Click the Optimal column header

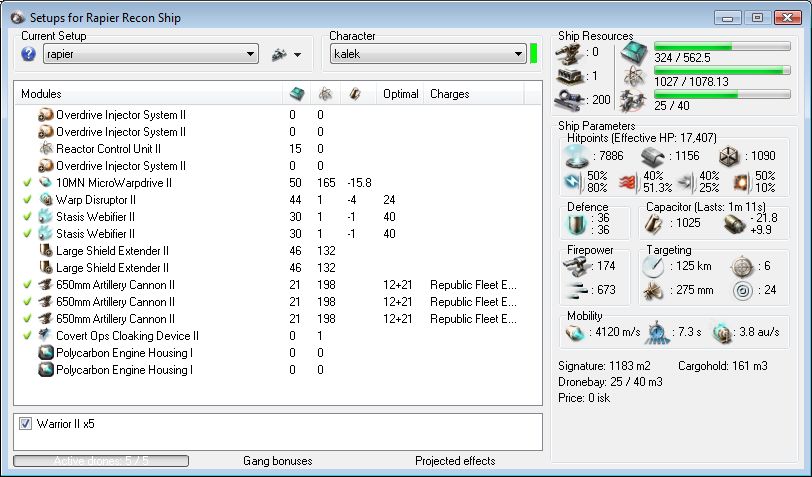(400, 94)
